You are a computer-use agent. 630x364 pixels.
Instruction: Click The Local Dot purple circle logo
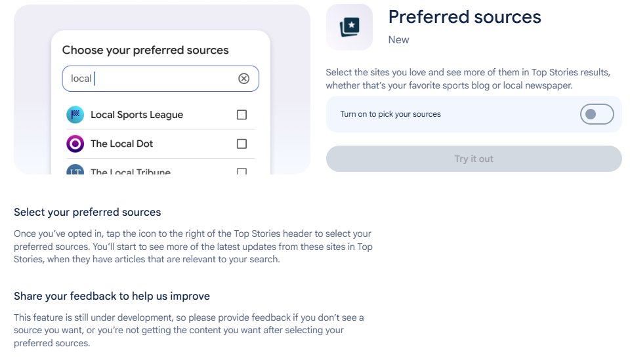tap(75, 144)
